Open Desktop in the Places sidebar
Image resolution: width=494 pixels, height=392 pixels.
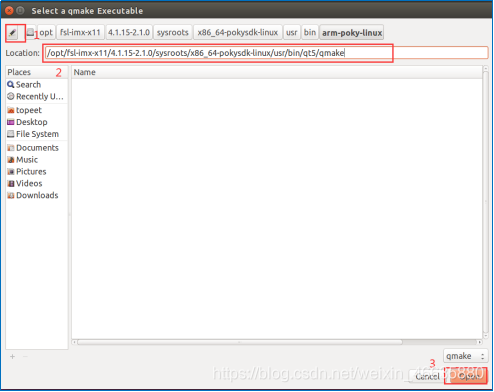pyautogui.click(x=37, y=122)
